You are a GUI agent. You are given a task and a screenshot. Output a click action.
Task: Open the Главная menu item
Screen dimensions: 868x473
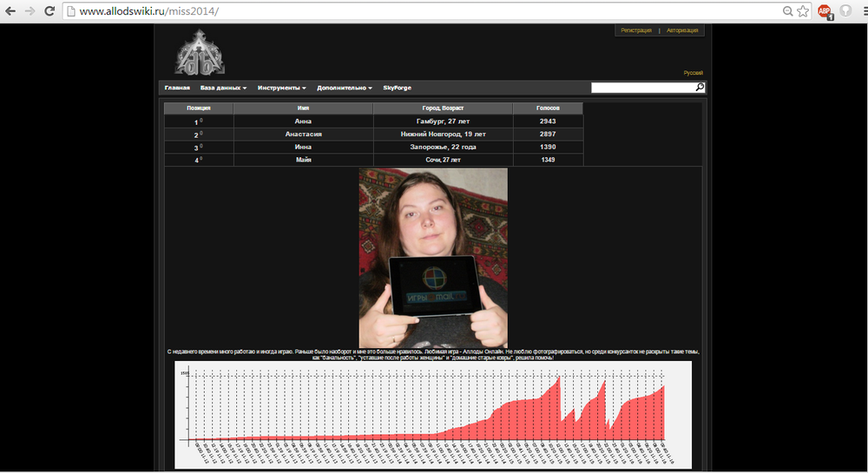point(177,88)
